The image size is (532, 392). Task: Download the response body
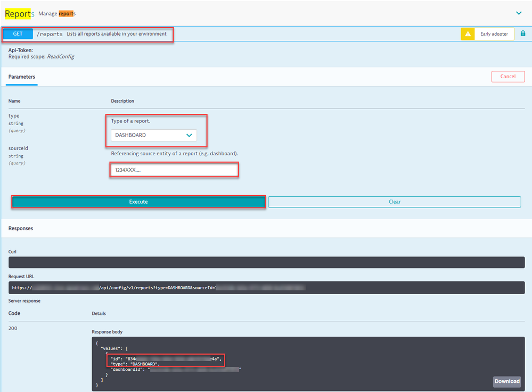[x=506, y=381]
